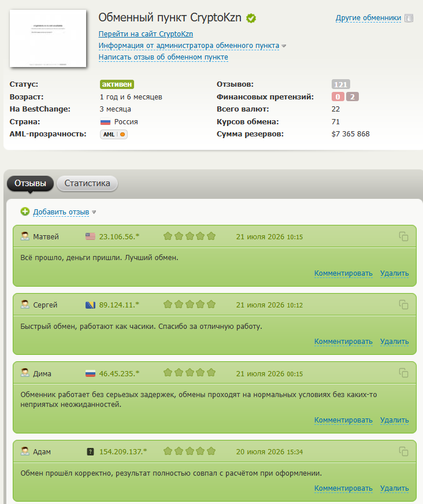The height and width of the screenshot is (504, 423).
Task: Click the date 20 июля 2026 15:34
Action: (x=269, y=452)
